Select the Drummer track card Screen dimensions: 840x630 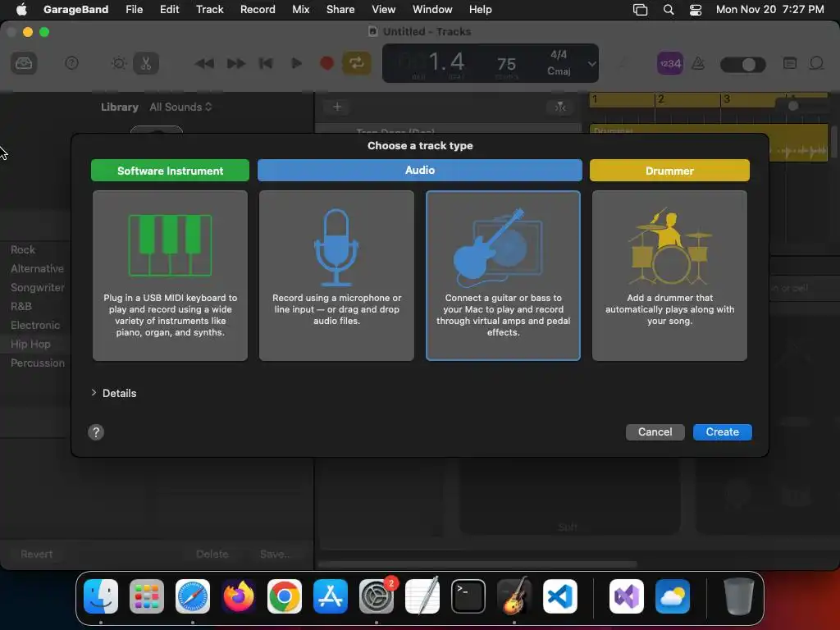tap(669, 276)
